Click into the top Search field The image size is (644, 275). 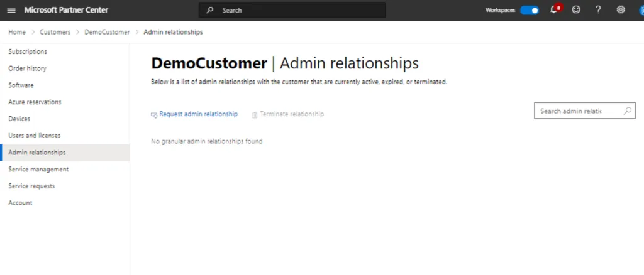click(x=292, y=10)
